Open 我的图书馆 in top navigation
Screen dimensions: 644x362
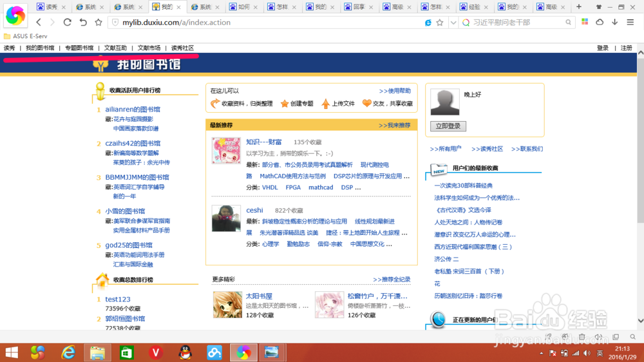tap(40, 48)
